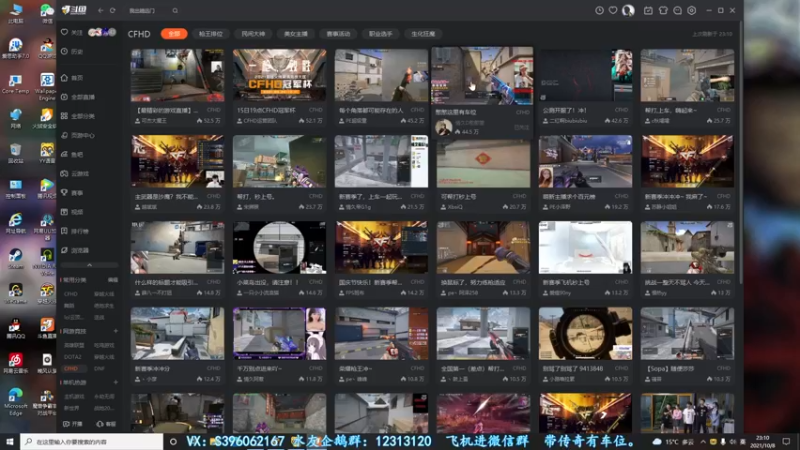Open the hexagon settings icon in title bar
800x450 pixels.
[691, 10]
